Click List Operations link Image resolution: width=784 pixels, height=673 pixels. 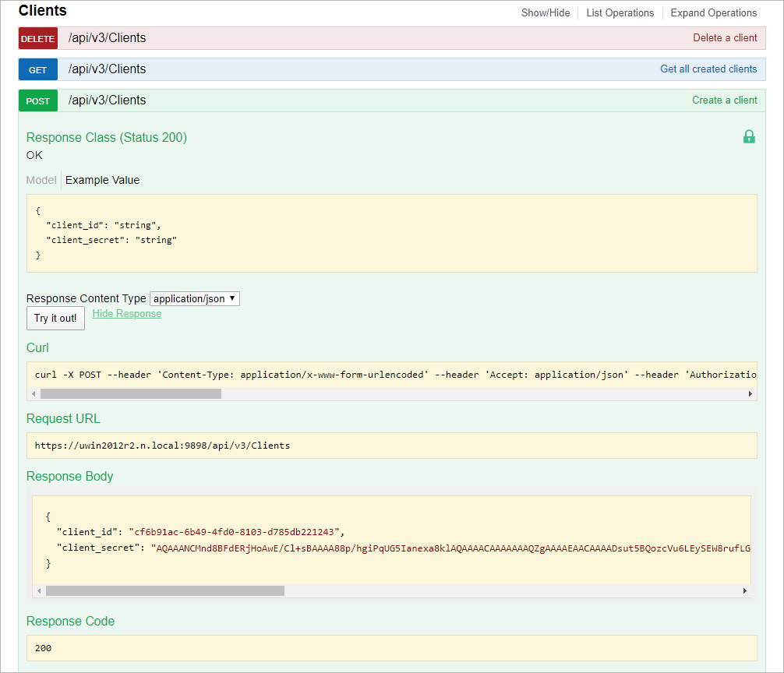pyautogui.click(x=620, y=12)
